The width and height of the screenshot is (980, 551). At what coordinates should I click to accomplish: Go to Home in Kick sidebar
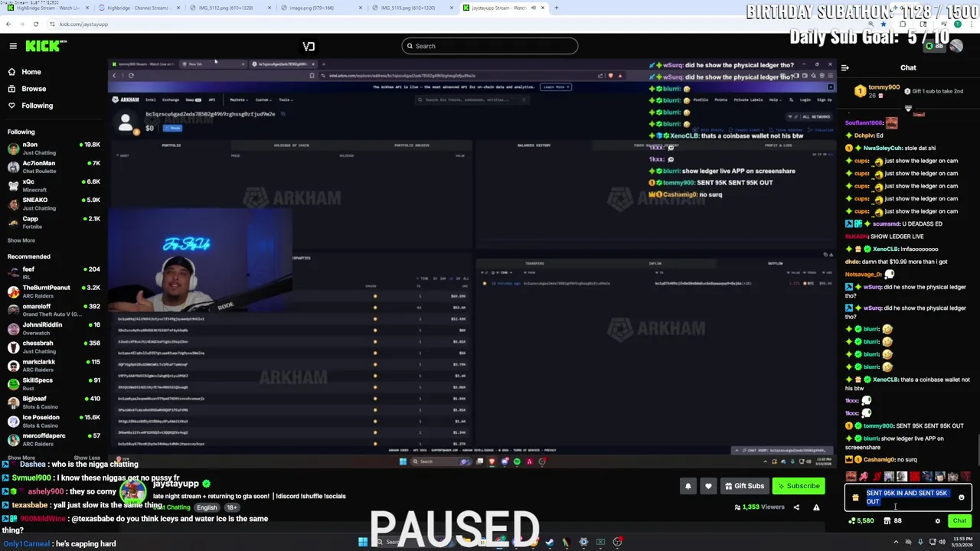31,72
